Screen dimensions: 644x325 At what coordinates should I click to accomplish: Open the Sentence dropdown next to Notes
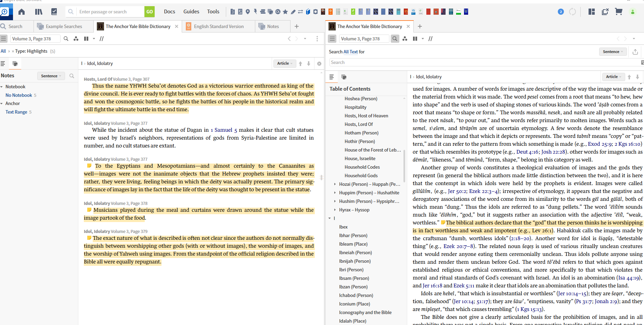pyautogui.click(x=51, y=76)
